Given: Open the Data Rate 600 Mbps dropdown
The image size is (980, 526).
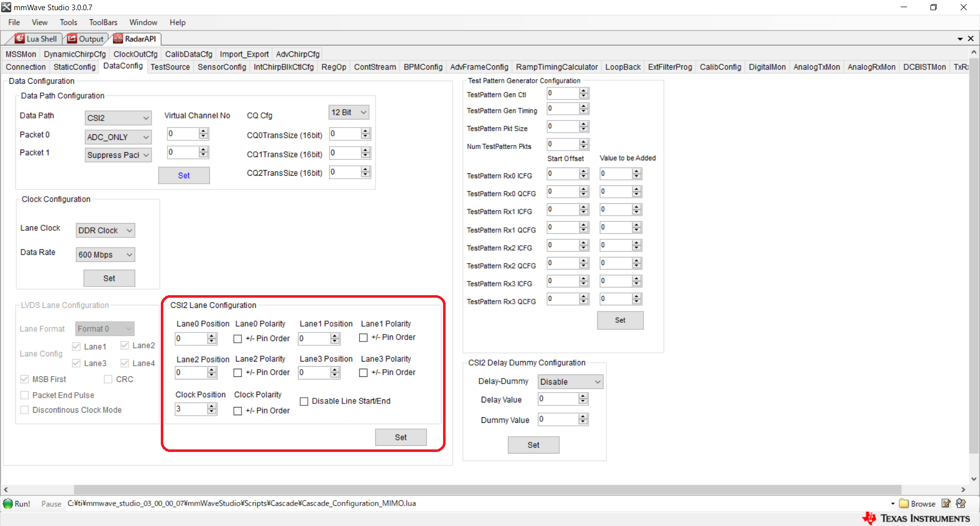Looking at the screenshot, I should 105,254.
